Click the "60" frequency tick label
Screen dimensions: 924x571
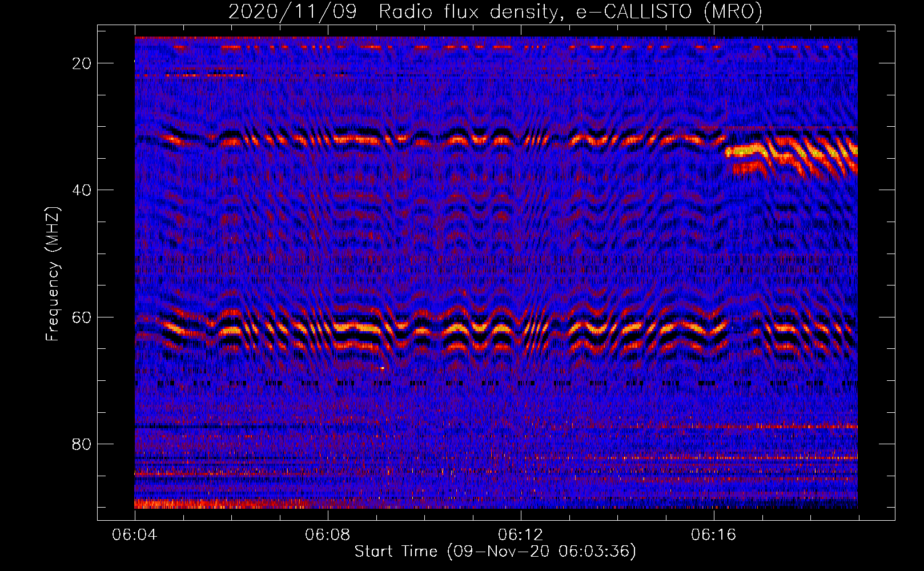(82, 317)
